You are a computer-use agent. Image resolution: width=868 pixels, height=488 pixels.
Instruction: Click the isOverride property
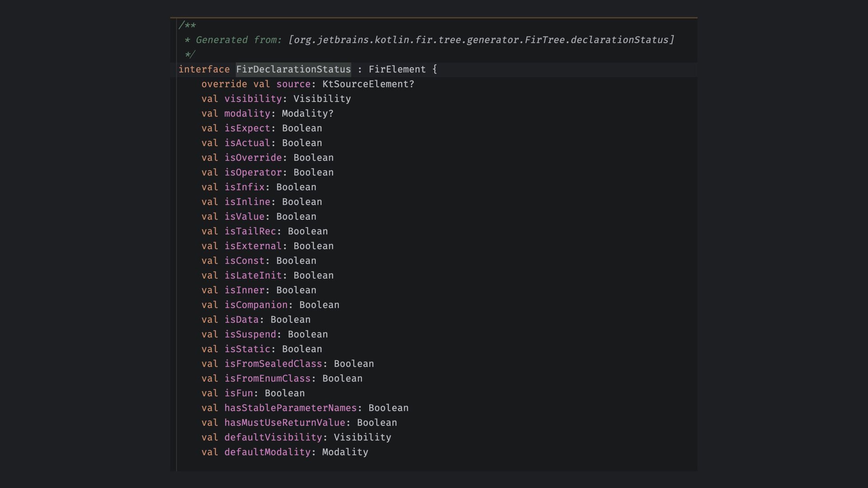(253, 158)
